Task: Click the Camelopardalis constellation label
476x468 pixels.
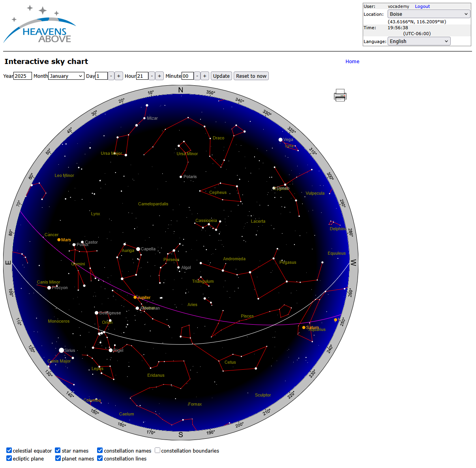Action: pyautogui.click(x=153, y=204)
